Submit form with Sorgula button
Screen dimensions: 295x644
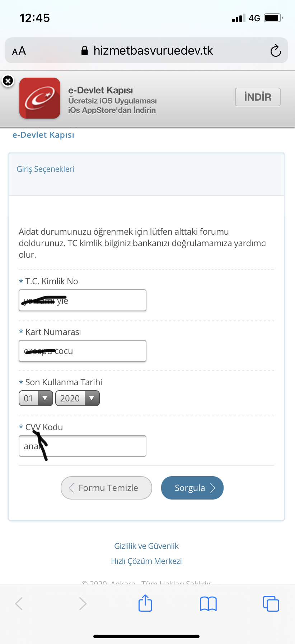(192, 488)
